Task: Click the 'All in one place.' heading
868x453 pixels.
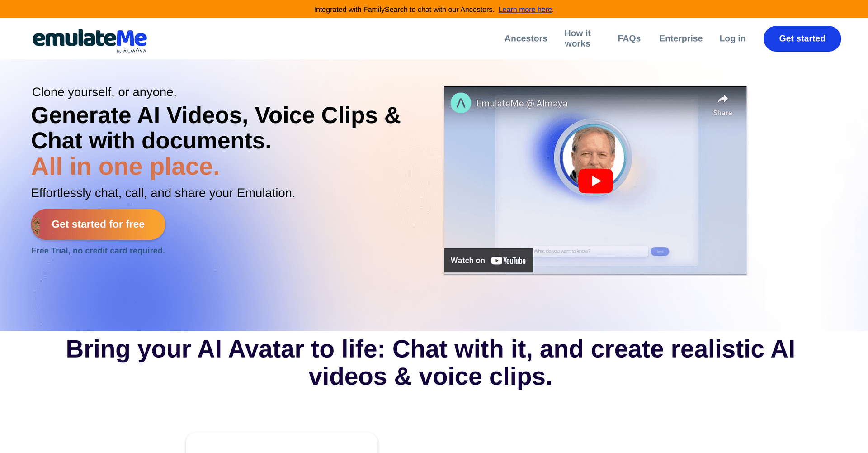Action: 125,167
